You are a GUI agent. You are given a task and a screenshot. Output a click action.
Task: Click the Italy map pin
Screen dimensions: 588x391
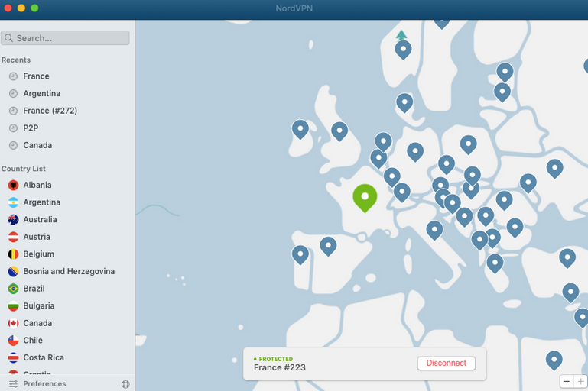click(434, 231)
